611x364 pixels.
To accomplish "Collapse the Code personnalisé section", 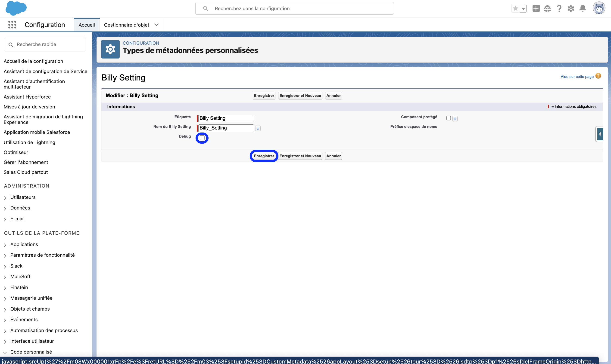I will click(x=5, y=352).
